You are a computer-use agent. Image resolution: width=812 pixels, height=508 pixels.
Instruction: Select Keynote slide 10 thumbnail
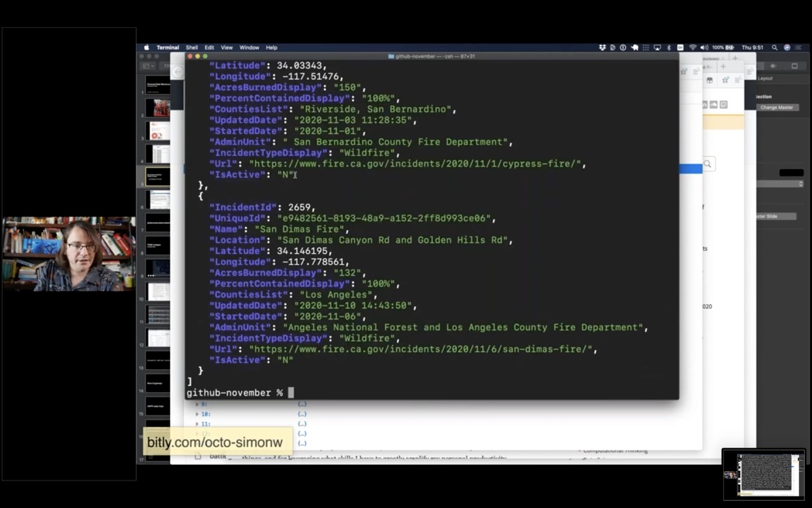pyautogui.click(x=158, y=292)
